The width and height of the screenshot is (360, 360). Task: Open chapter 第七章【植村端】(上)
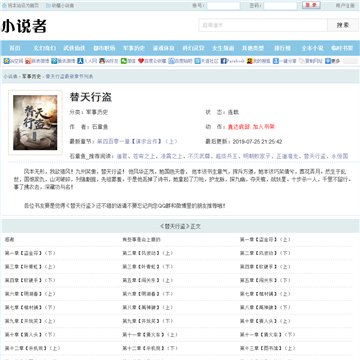(265, 294)
